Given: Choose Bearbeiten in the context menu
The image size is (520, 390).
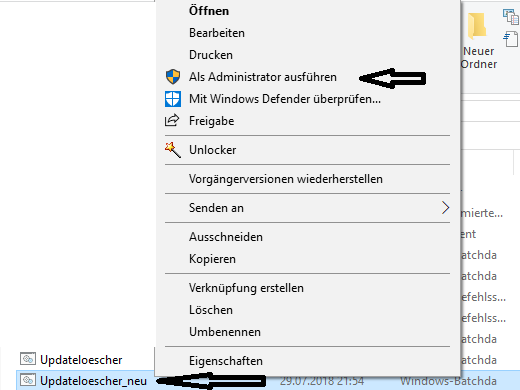Looking at the screenshot, I should click(x=217, y=33).
